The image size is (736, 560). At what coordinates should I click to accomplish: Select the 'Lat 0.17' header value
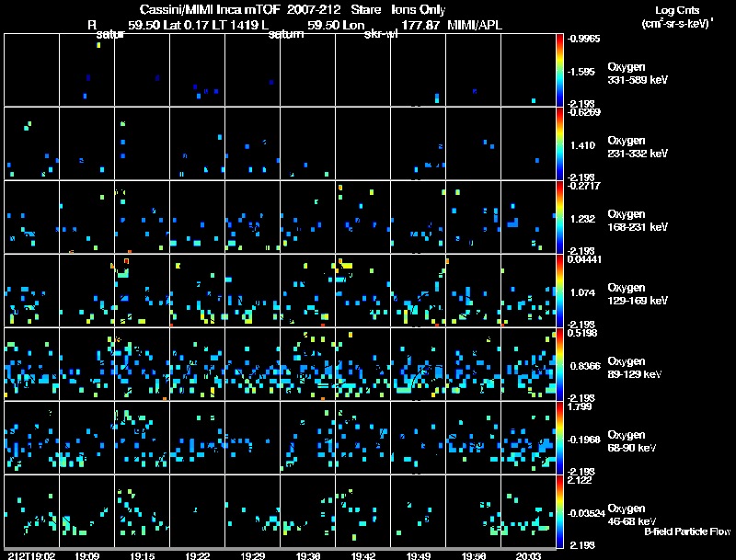(186, 25)
